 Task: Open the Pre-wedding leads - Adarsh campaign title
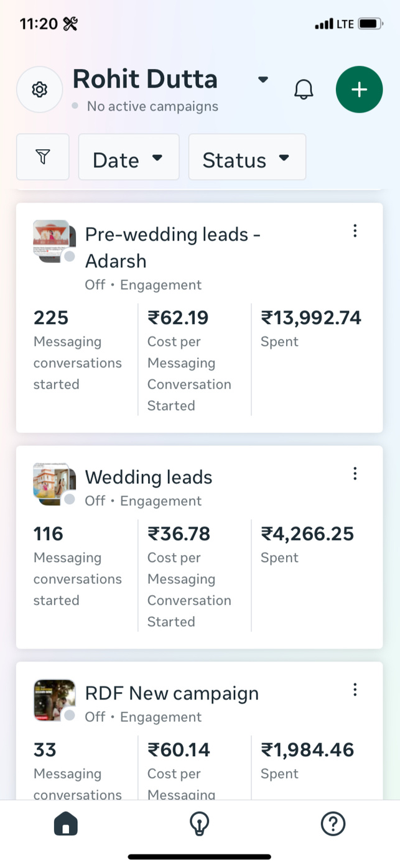(172, 247)
